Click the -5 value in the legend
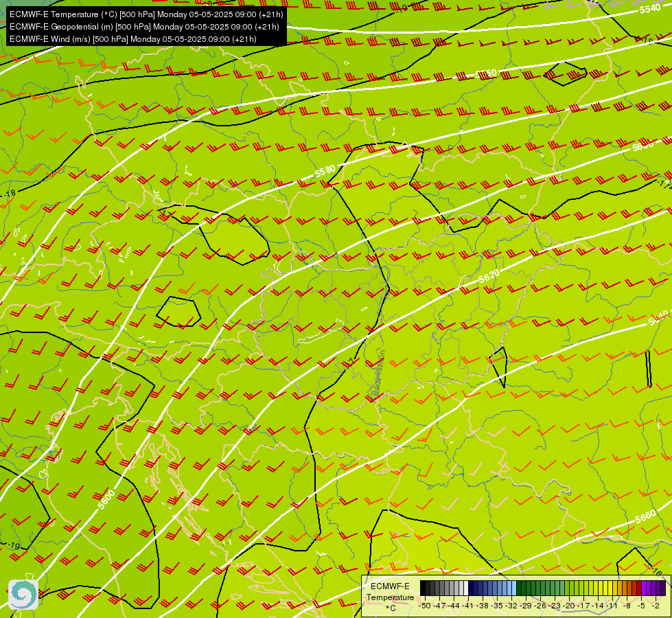 pyautogui.click(x=641, y=606)
